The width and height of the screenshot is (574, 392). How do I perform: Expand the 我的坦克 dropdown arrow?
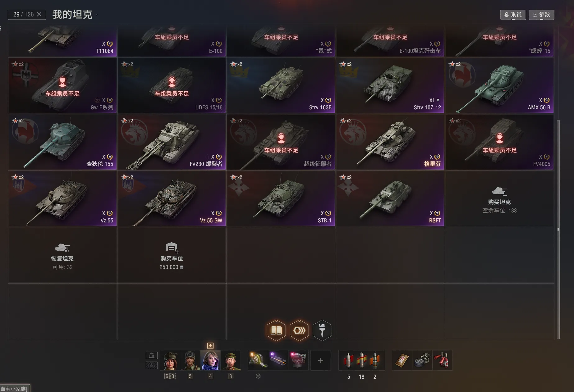[x=96, y=15]
